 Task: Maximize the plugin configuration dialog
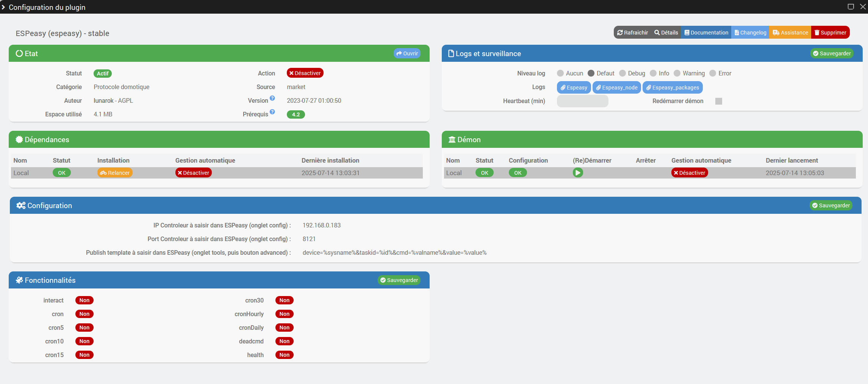point(851,6)
